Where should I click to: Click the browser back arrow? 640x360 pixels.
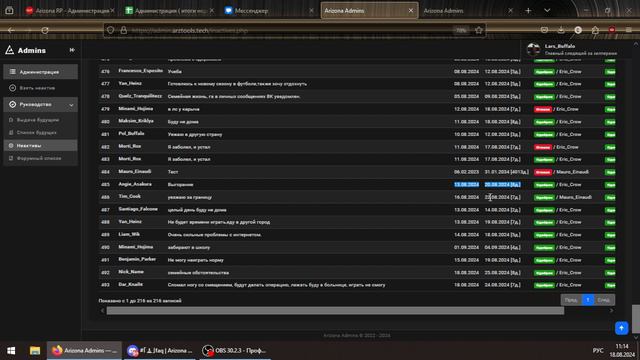coord(11,30)
